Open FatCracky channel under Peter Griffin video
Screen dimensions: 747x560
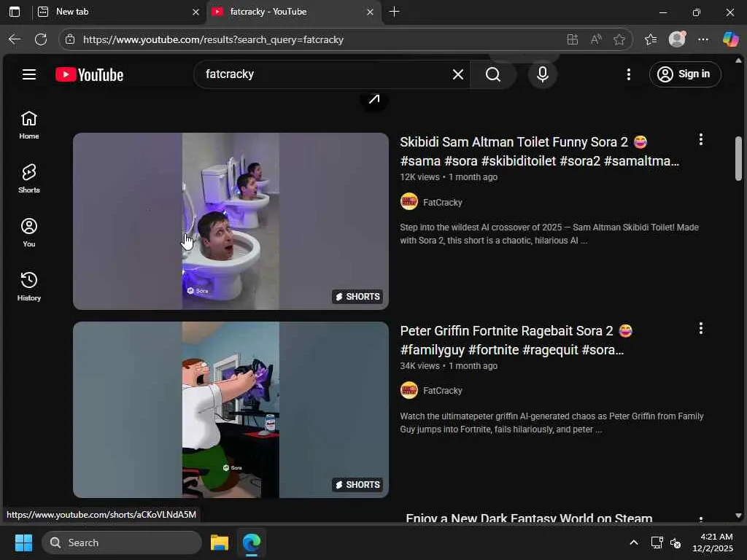[443, 391]
